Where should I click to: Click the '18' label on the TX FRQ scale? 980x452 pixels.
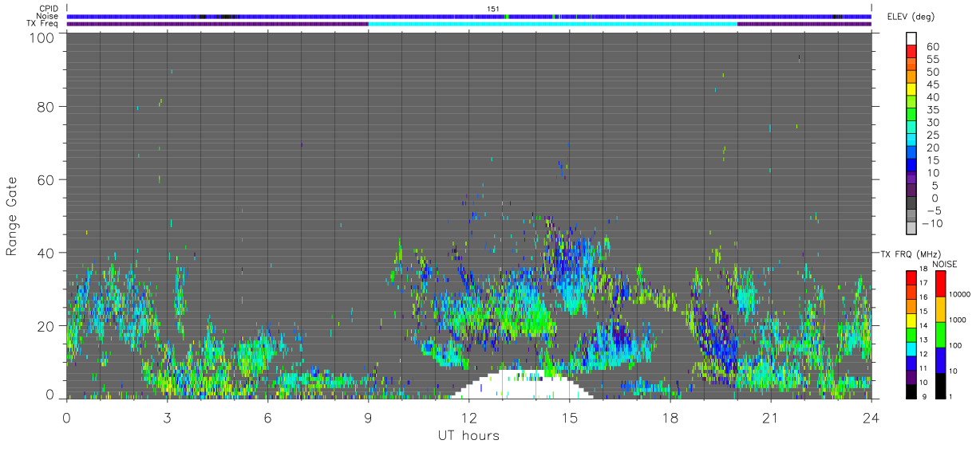coord(923,269)
